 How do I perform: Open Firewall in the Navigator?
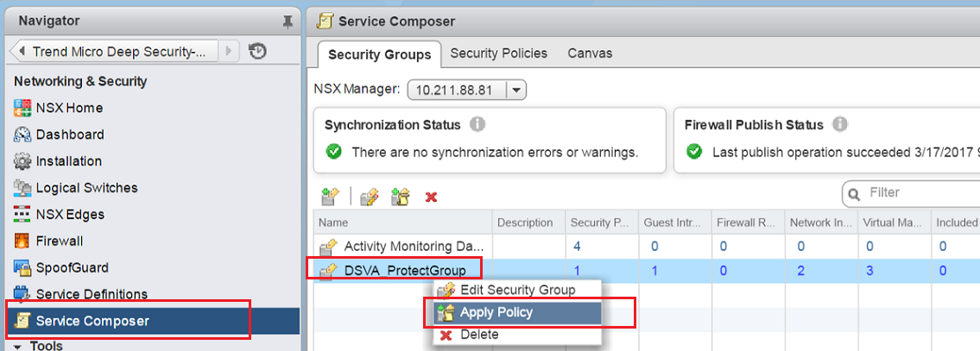click(60, 241)
